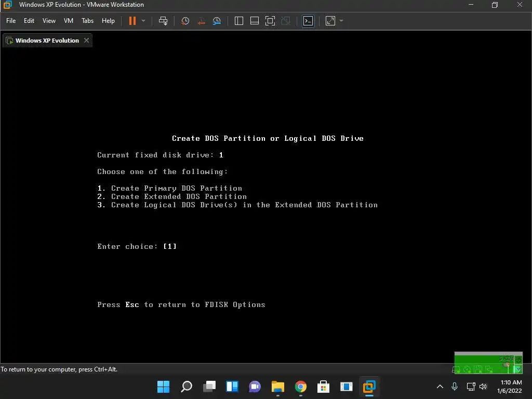The height and width of the screenshot is (399, 532).
Task: Click the Enter choice input field
Action: pos(170,246)
